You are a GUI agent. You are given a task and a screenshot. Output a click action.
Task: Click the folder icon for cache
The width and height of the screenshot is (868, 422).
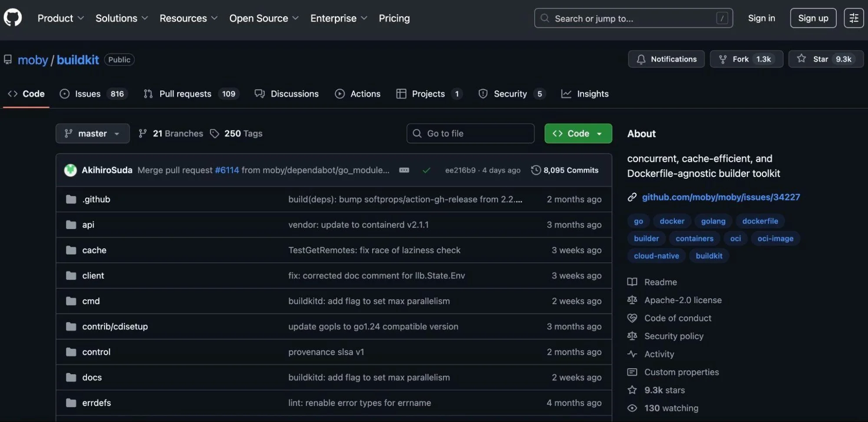tap(71, 250)
